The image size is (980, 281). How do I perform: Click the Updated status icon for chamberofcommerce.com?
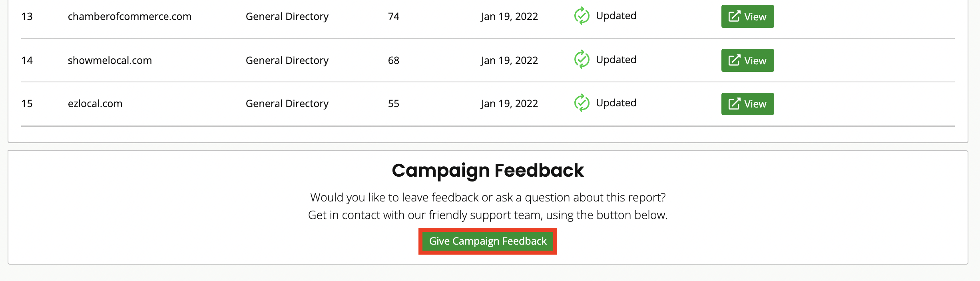[x=582, y=16]
